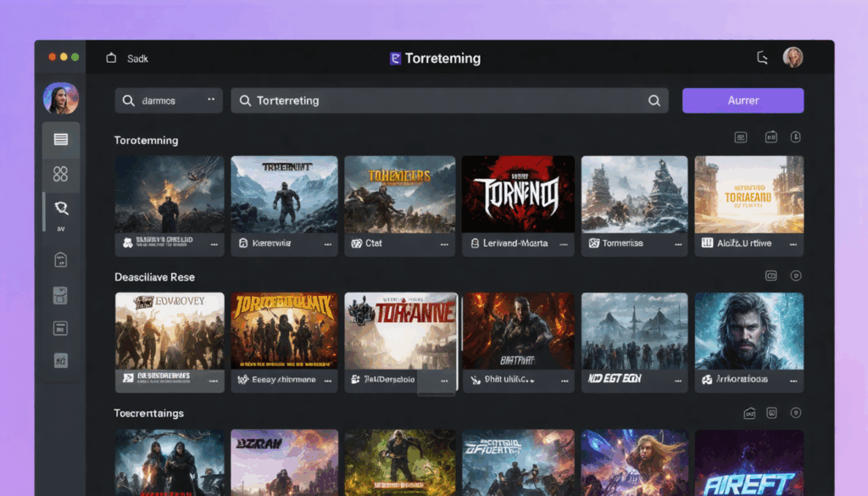Image resolution: width=868 pixels, height=496 pixels.
Task: Open the two-dot menu in darmics field
Action: [x=211, y=99]
